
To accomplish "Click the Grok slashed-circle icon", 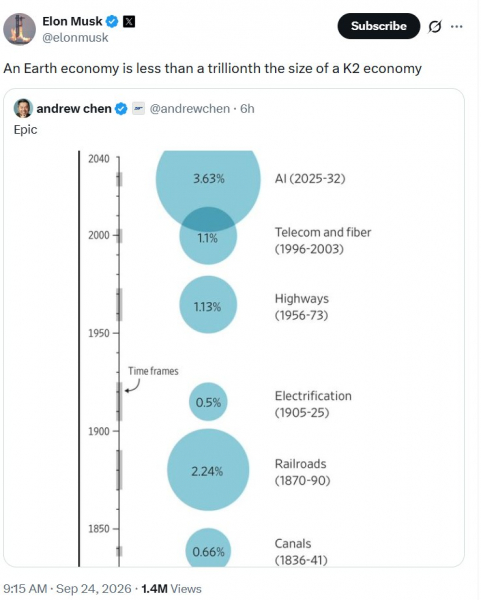I will tap(435, 26).
